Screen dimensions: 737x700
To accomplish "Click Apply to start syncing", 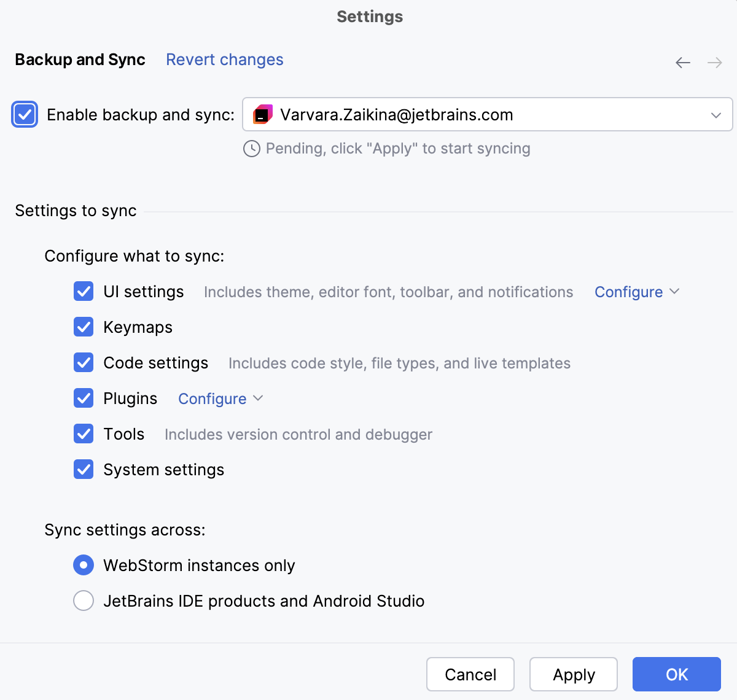I will click(573, 674).
